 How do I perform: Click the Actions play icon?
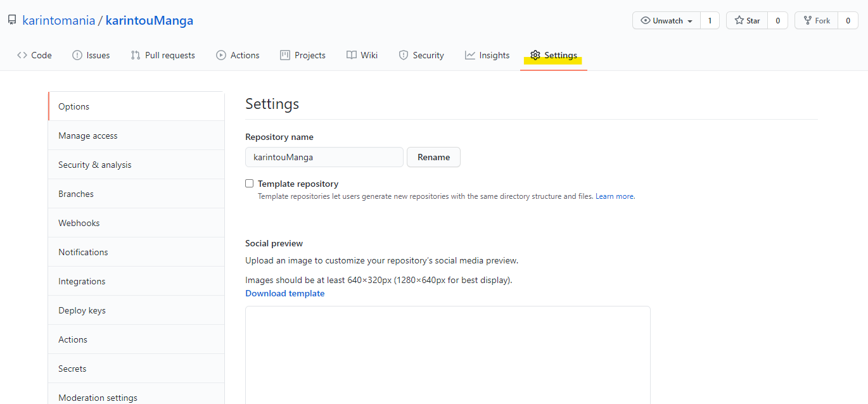coord(221,55)
